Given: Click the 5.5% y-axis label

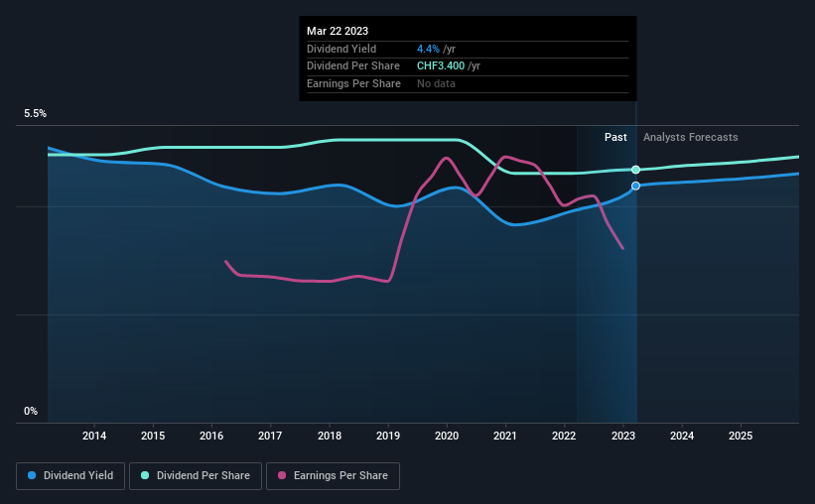Looking at the screenshot, I should coord(36,114).
